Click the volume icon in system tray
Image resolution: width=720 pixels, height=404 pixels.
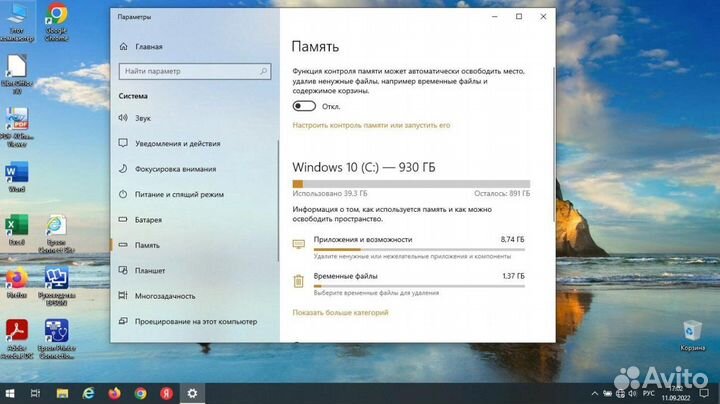point(633,393)
